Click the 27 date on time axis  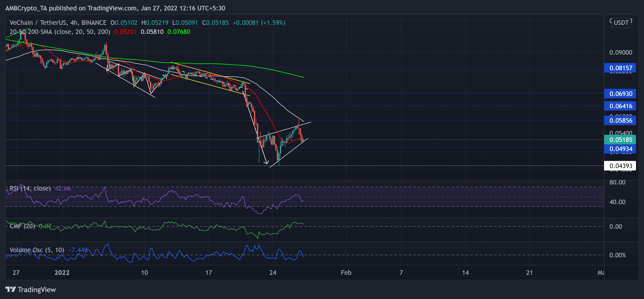tap(16, 272)
